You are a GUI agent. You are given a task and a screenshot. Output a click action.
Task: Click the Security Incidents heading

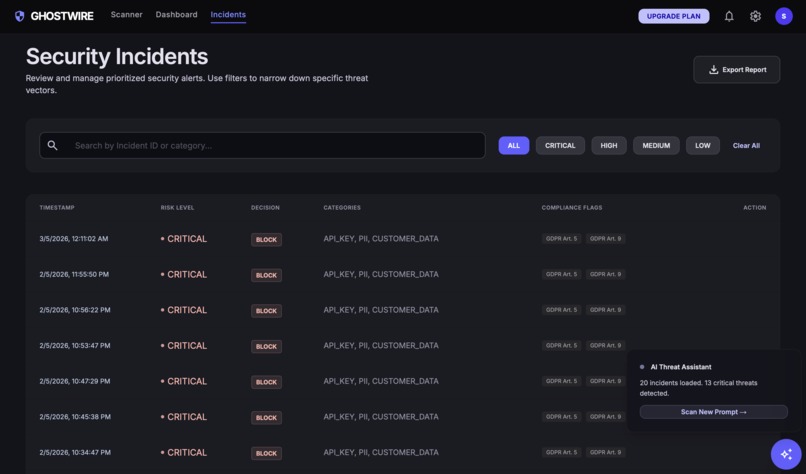(117, 57)
